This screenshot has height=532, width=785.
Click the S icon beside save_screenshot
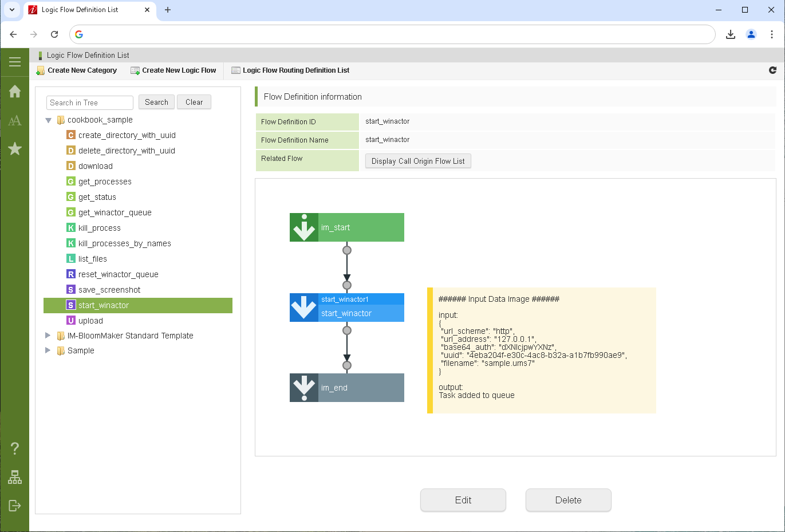click(71, 290)
